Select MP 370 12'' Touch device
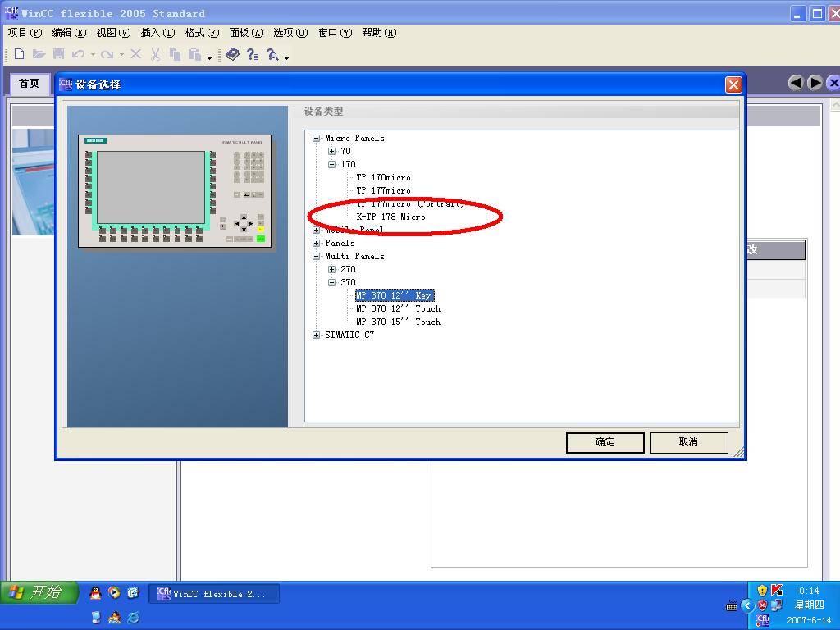 pos(399,308)
